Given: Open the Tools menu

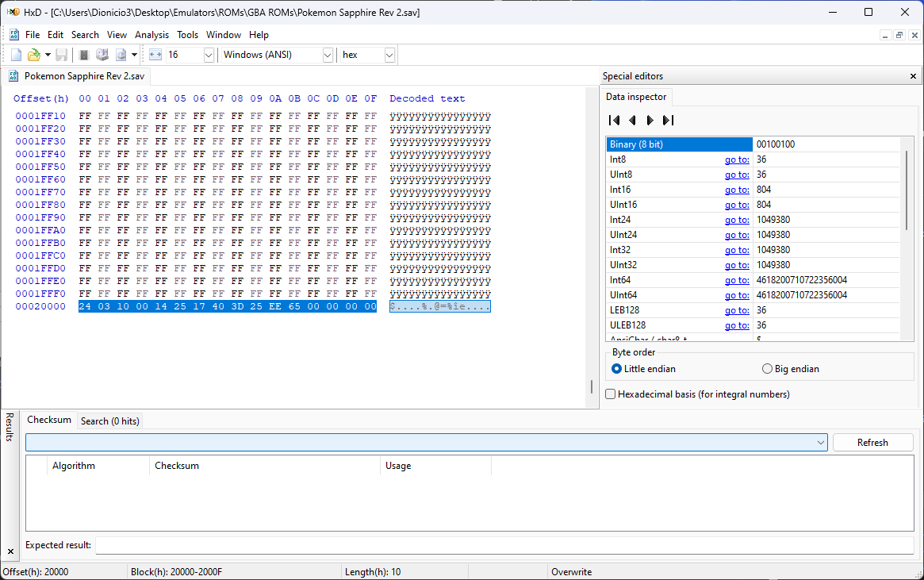Looking at the screenshot, I should 187,35.
